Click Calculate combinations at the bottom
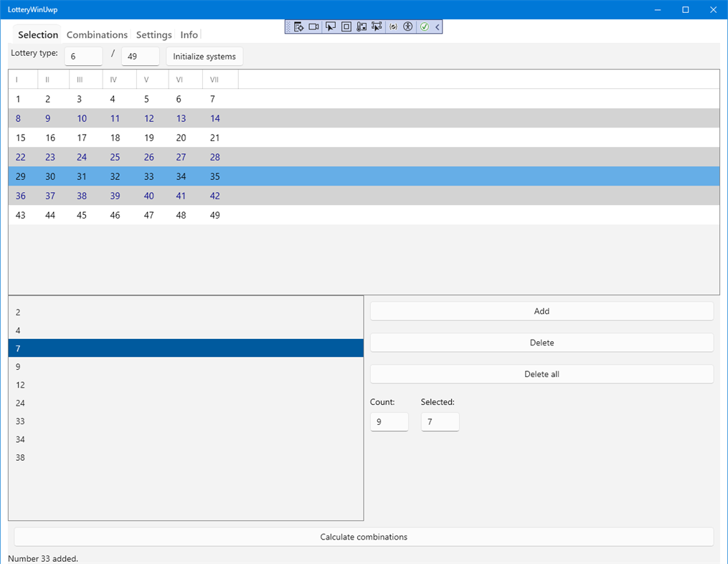 coord(363,536)
